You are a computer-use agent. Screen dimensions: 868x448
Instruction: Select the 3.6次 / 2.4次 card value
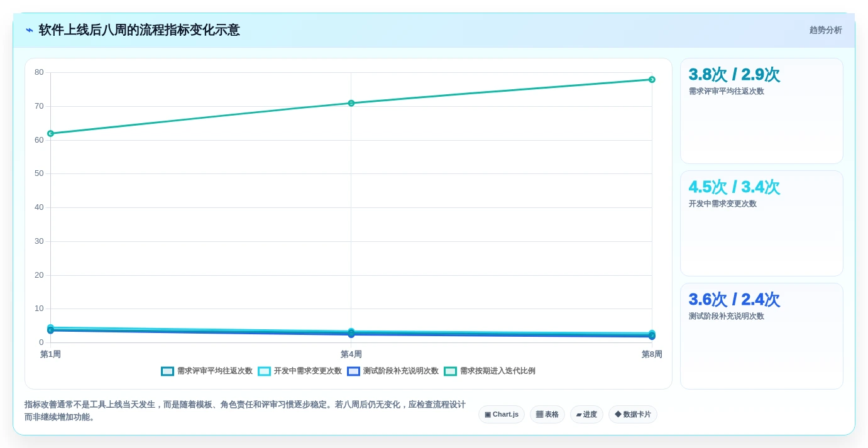(x=734, y=300)
